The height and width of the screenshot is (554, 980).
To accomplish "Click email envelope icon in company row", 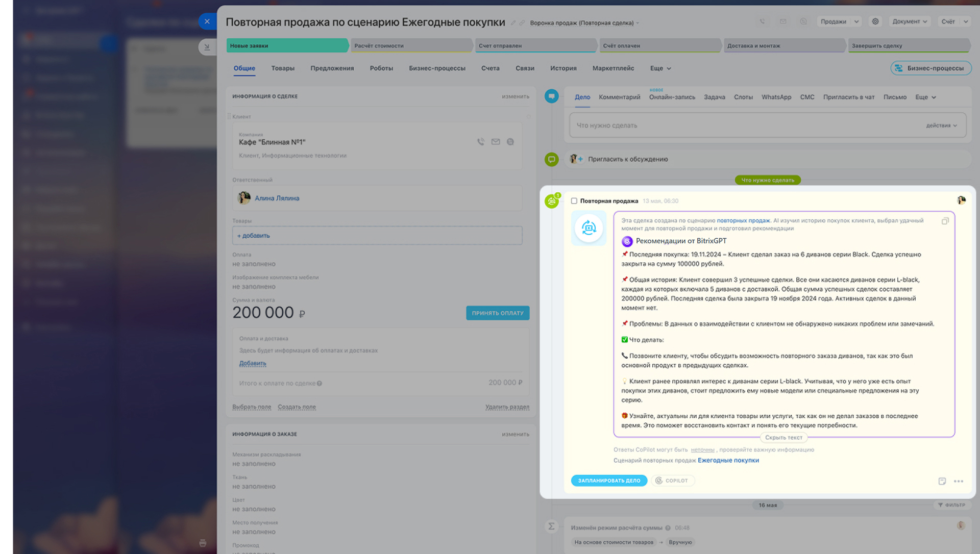I will point(496,142).
